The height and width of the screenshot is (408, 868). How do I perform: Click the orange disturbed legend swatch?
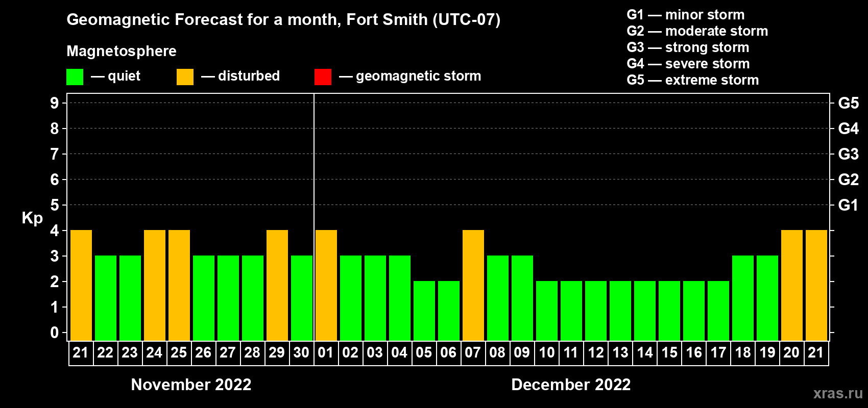185,77
